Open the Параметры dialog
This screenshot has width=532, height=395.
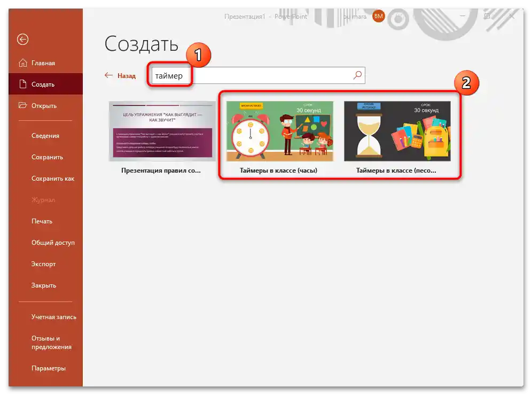point(49,368)
